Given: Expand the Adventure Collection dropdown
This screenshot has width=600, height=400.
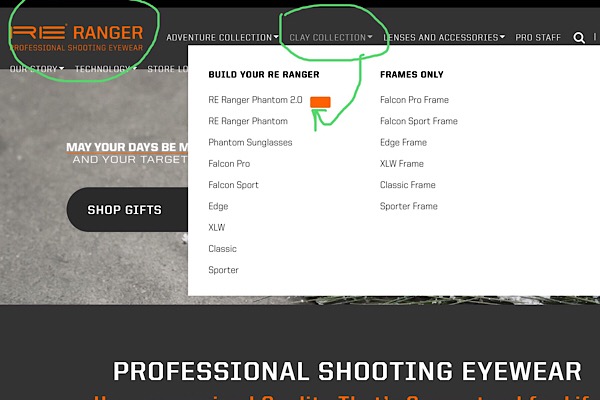Looking at the screenshot, I should (x=222, y=38).
